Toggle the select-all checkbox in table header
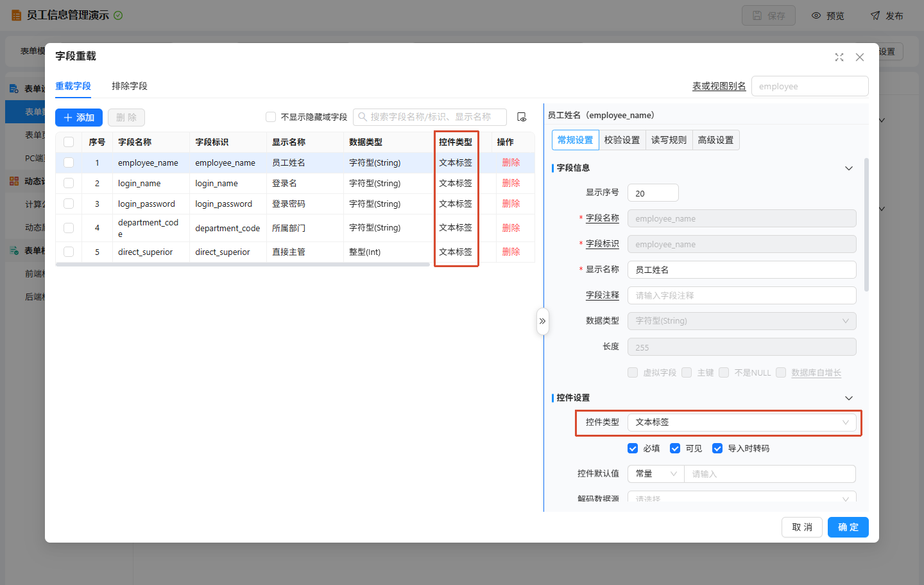The image size is (924, 585). pyautogui.click(x=69, y=142)
